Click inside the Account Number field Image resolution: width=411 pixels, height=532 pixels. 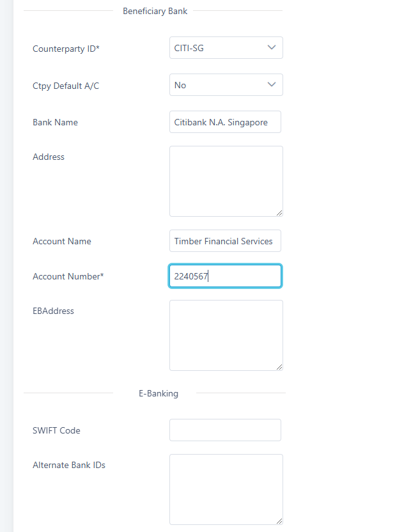coord(225,276)
